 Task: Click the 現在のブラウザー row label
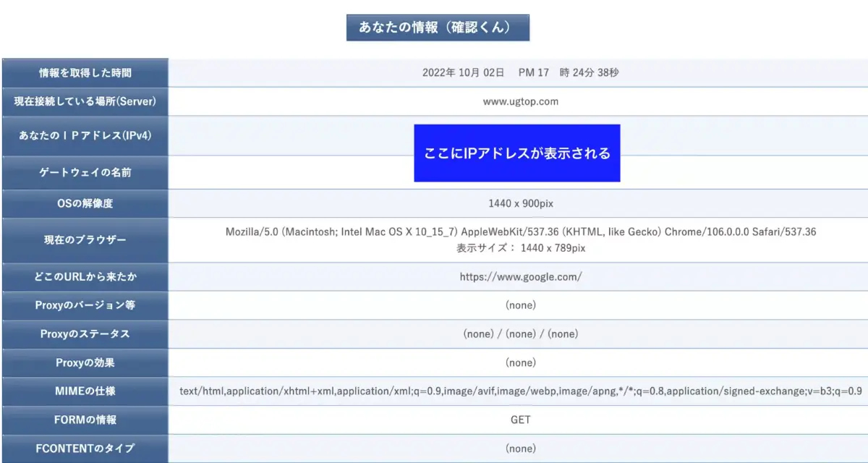[x=85, y=240]
